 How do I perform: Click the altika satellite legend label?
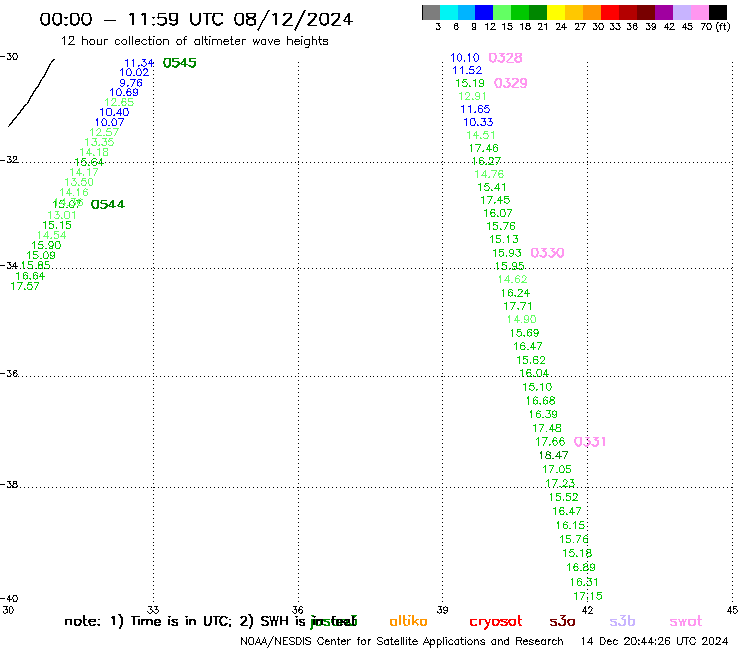coord(409,621)
